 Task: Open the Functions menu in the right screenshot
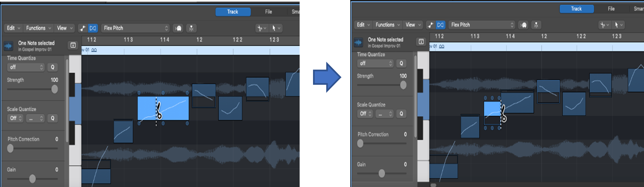coord(388,25)
